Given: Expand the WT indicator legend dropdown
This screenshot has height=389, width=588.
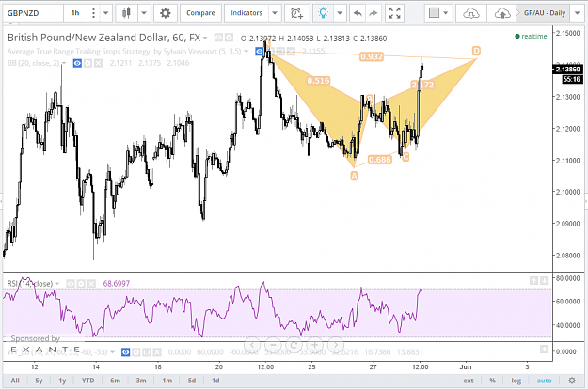Looking at the screenshot, I should [x=112, y=352].
